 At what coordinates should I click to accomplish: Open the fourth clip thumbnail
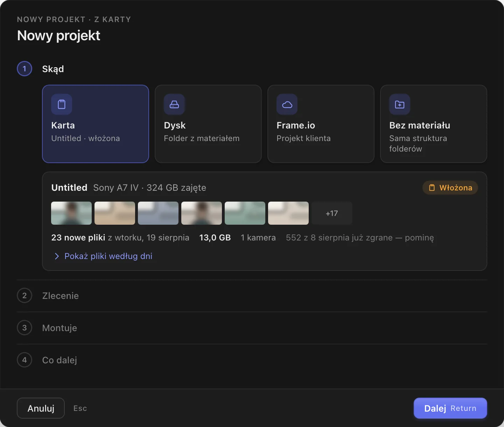click(x=202, y=213)
